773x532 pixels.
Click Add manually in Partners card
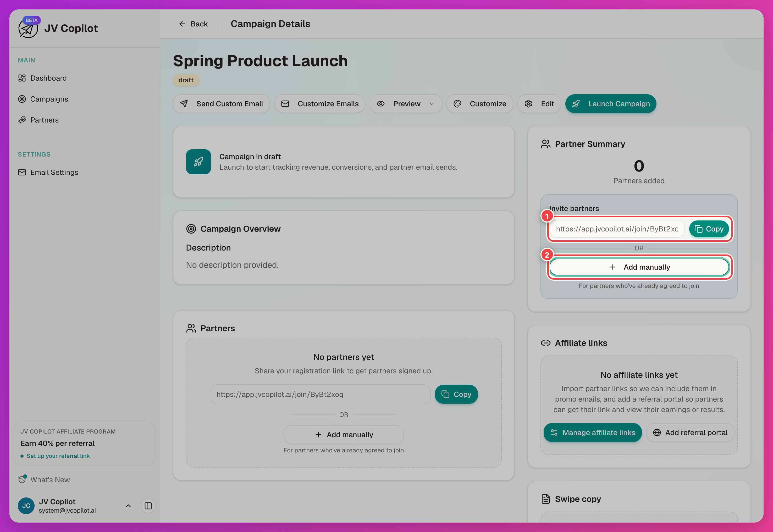pos(344,435)
